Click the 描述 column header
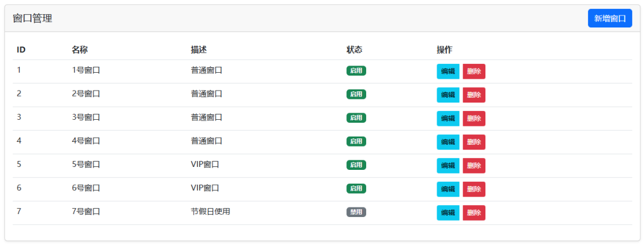Screen dimensions: 644x245 [199, 50]
